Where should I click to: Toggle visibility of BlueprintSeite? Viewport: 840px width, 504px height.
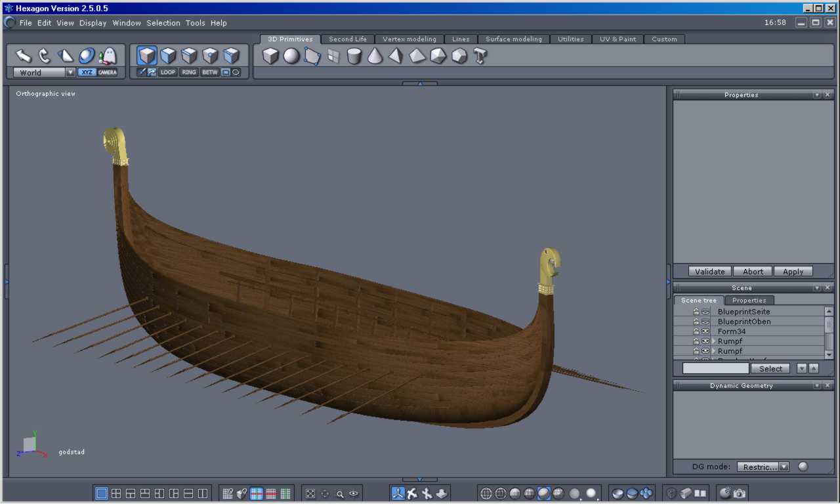(705, 312)
